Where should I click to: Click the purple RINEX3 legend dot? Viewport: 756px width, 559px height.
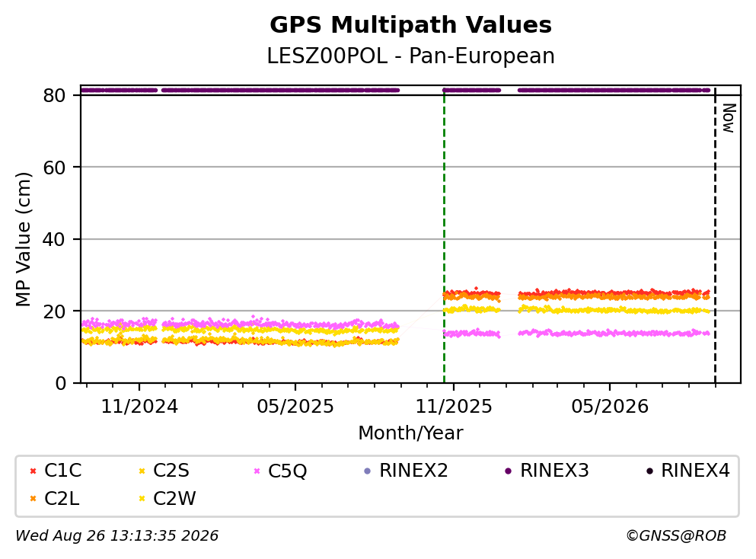pyautogui.click(x=508, y=471)
